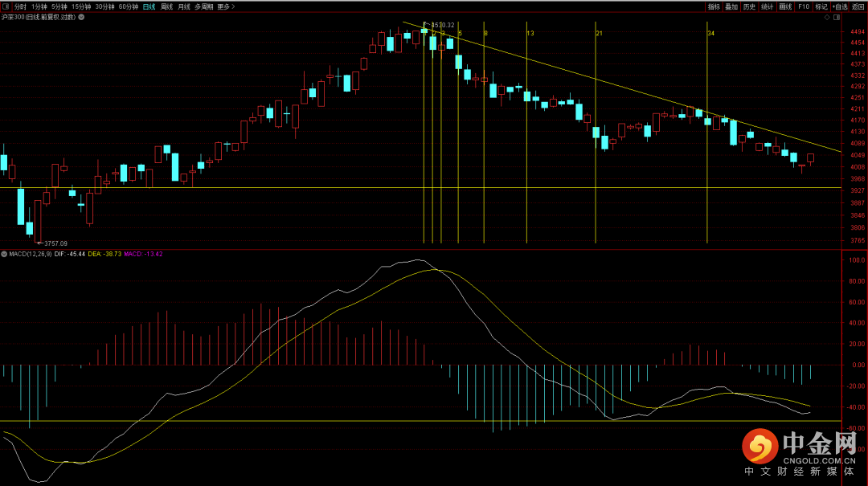Open the 多周期 multi-period view
Image resolution: width=868 pixels, height=486 pixels.
tap(204, 6)
